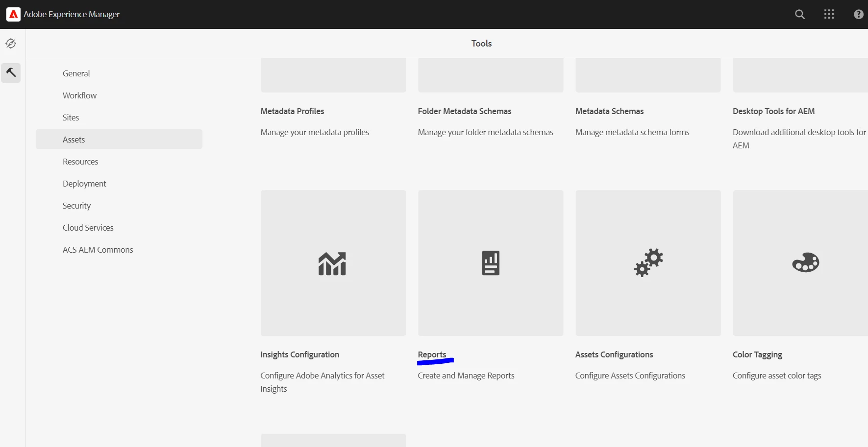Click the Adobe logo icon

(13, 14)
